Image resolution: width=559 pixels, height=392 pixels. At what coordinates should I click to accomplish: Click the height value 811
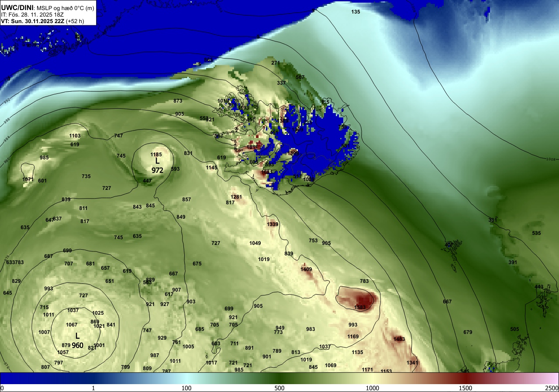(83, 208)
